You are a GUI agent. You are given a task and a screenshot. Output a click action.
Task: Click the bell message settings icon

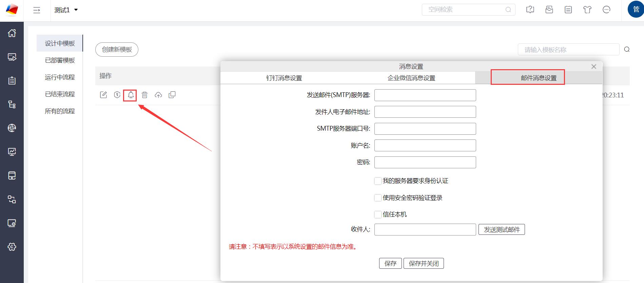(x=131, y=95)
